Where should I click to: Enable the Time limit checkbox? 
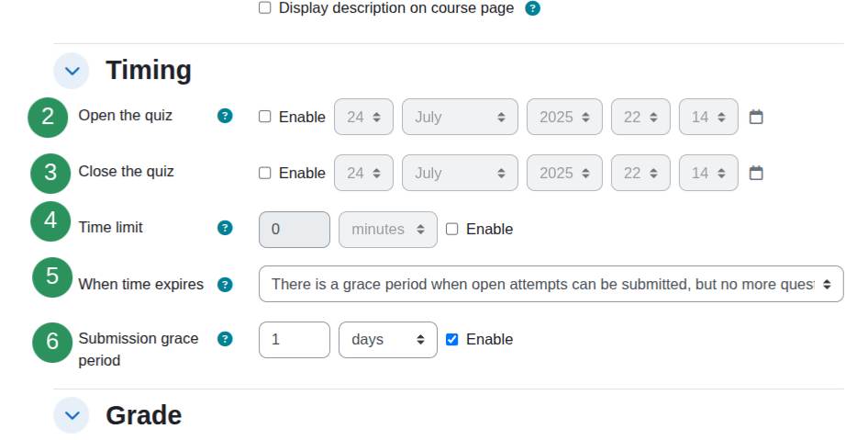click(x=452, y=229)
